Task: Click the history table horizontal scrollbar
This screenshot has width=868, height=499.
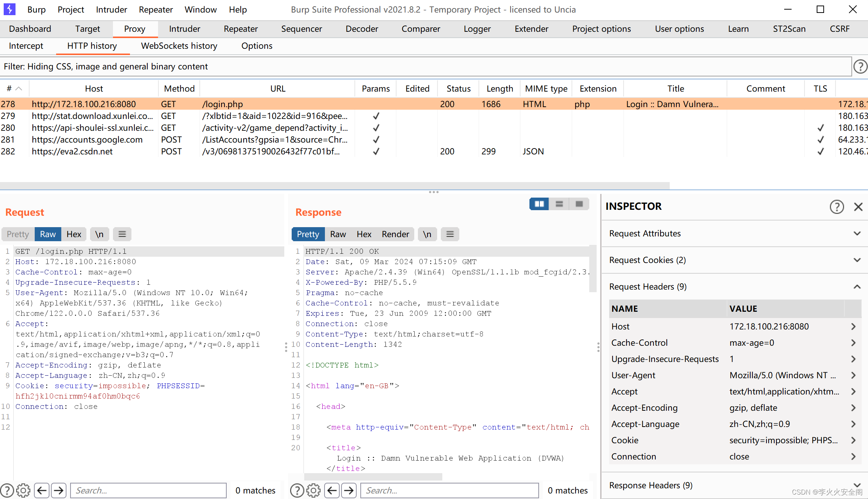Action: [x=334, y=185]
